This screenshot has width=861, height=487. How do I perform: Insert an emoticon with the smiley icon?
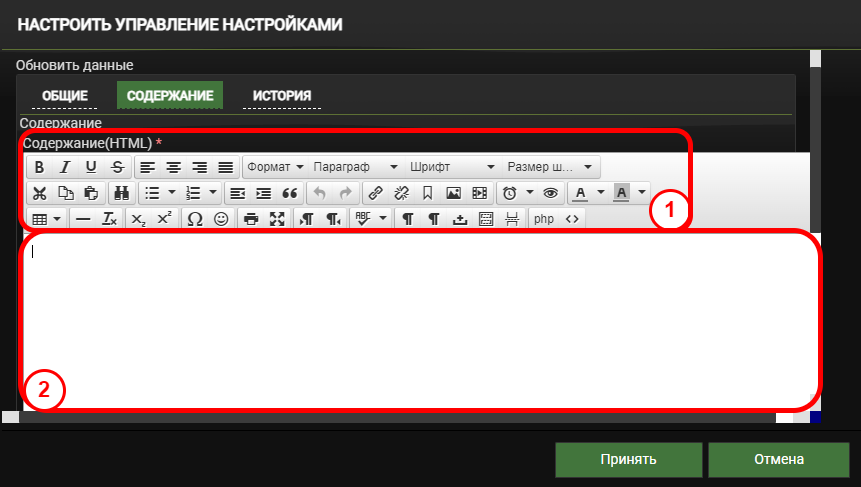coord(221,219)
